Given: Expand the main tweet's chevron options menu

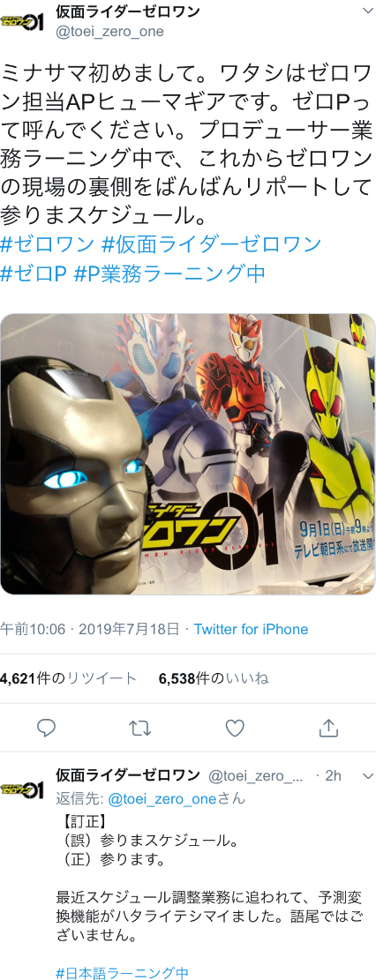Looking at the screenshot, I should click(367, 11).
